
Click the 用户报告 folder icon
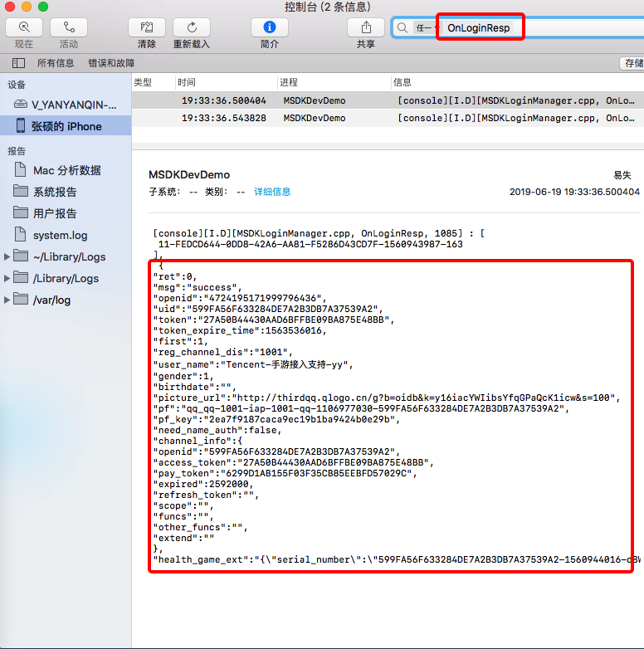click(21, 212)
